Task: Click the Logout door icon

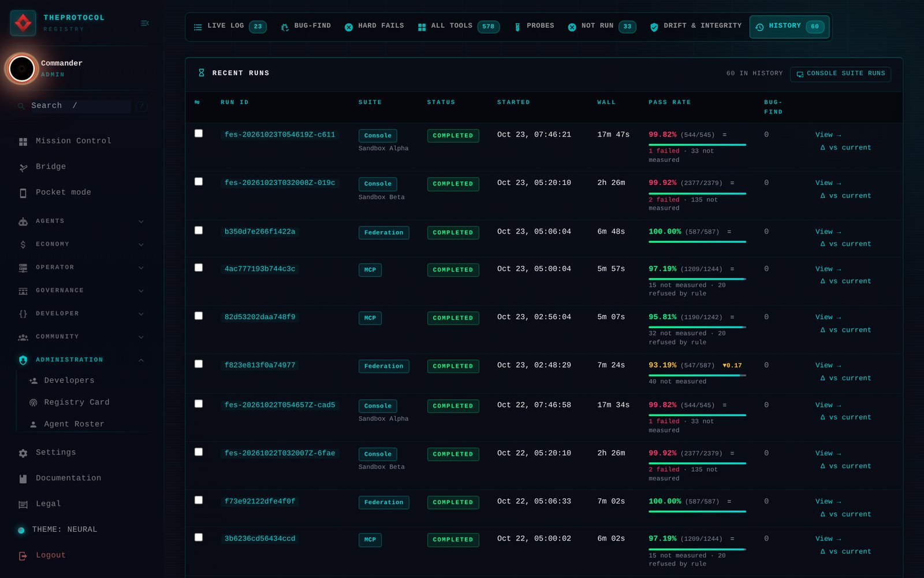Action: click(x=23, y=556)
